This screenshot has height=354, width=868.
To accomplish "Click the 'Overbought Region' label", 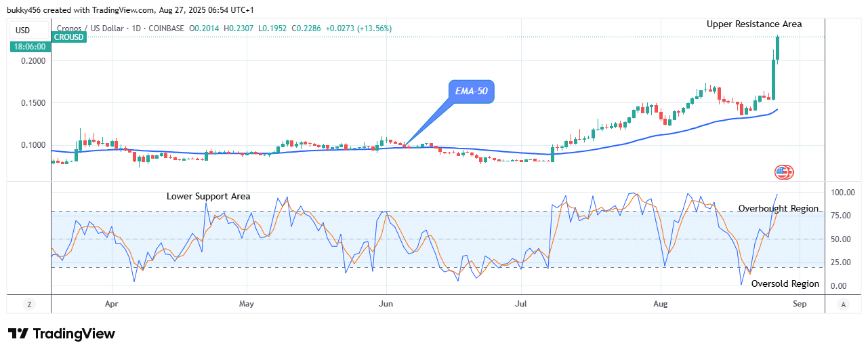I will [x=779, y=208].
